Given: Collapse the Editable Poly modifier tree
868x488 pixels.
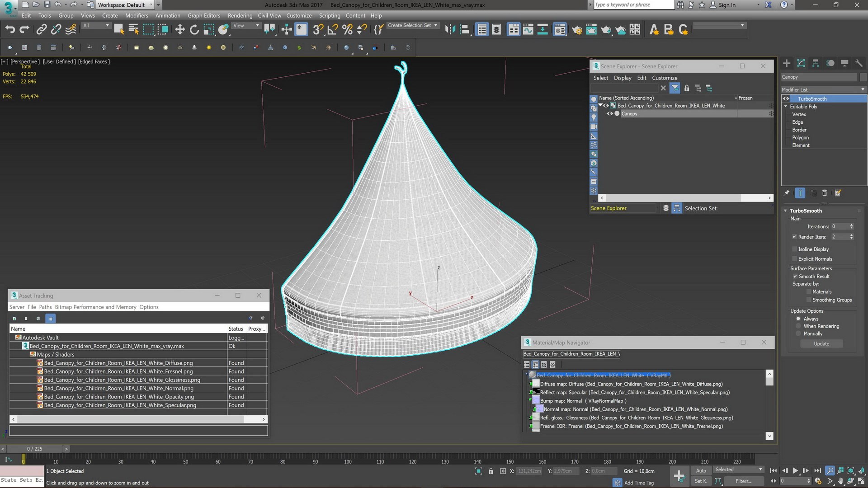Looking at the screenshot, I should (x=786, y=107).
